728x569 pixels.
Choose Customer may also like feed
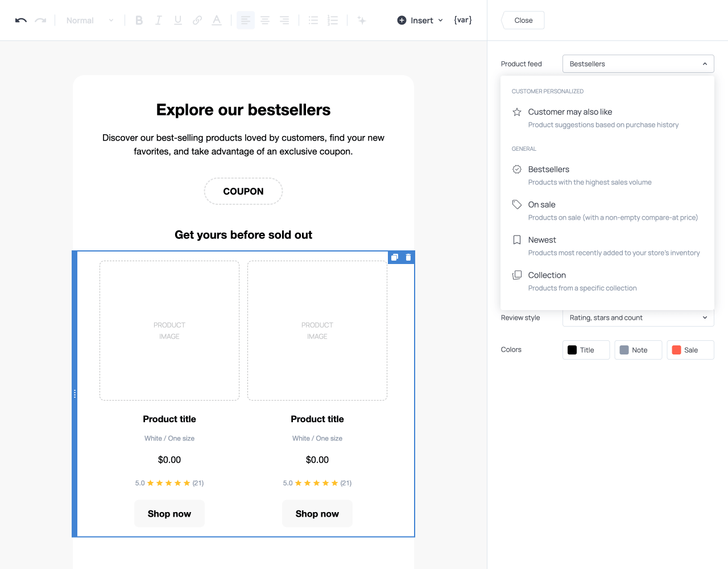point(570,112)
